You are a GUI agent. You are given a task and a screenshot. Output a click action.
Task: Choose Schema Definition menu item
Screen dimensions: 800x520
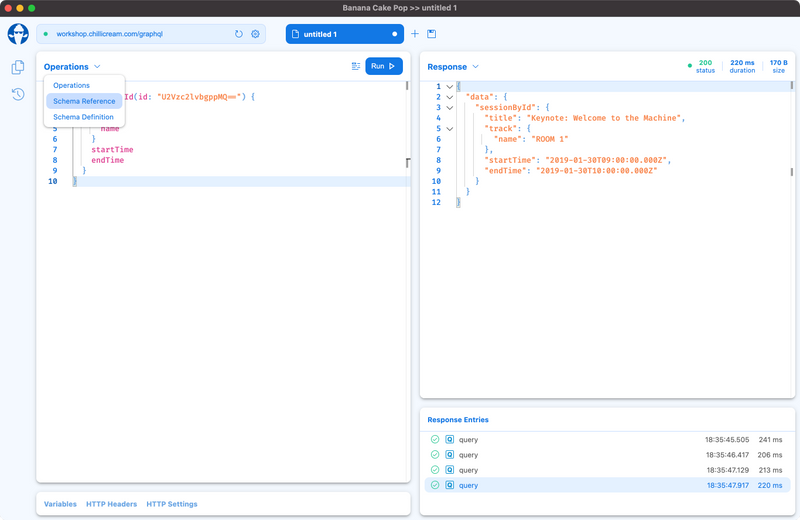tap(83, 117)
